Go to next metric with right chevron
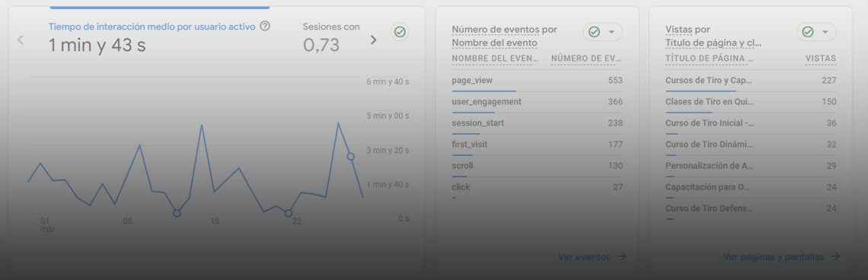The width and height of the screenshot is (868, 280). point(373,40)
